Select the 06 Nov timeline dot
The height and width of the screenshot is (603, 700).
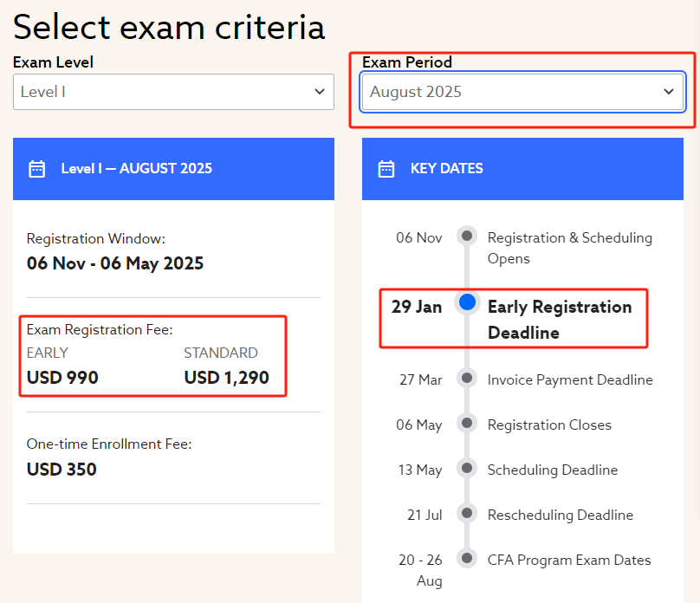point(467,236)
